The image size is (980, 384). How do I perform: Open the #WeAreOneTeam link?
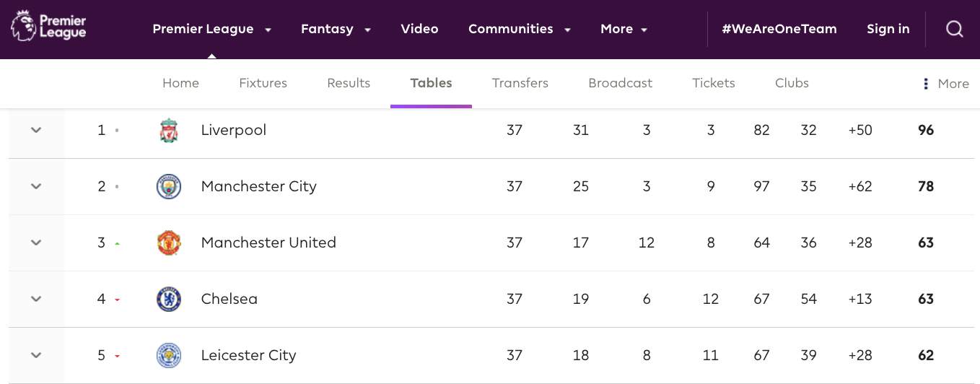tap(779, 30)
